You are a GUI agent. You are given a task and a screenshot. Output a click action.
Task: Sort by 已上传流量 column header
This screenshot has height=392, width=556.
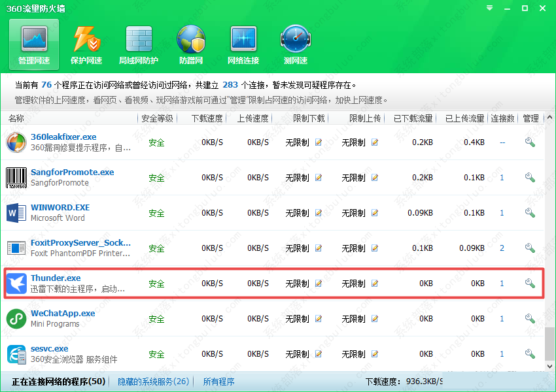465,118
